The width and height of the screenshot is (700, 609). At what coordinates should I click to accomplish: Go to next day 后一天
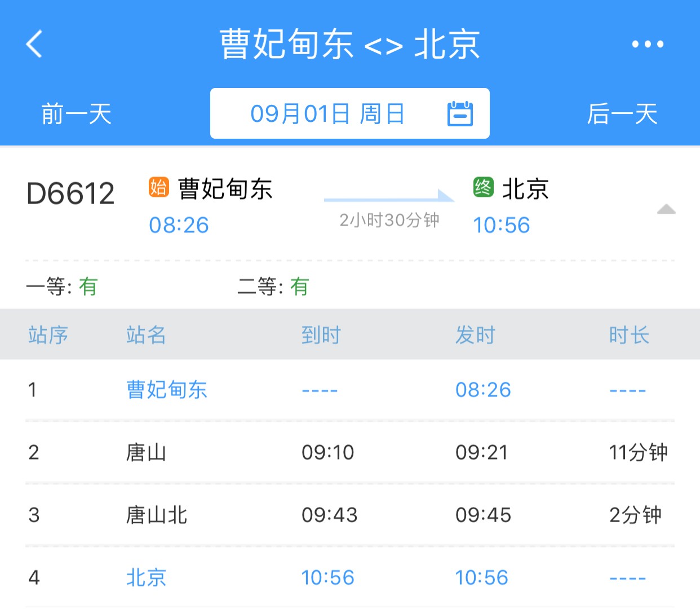click(622, 114)
